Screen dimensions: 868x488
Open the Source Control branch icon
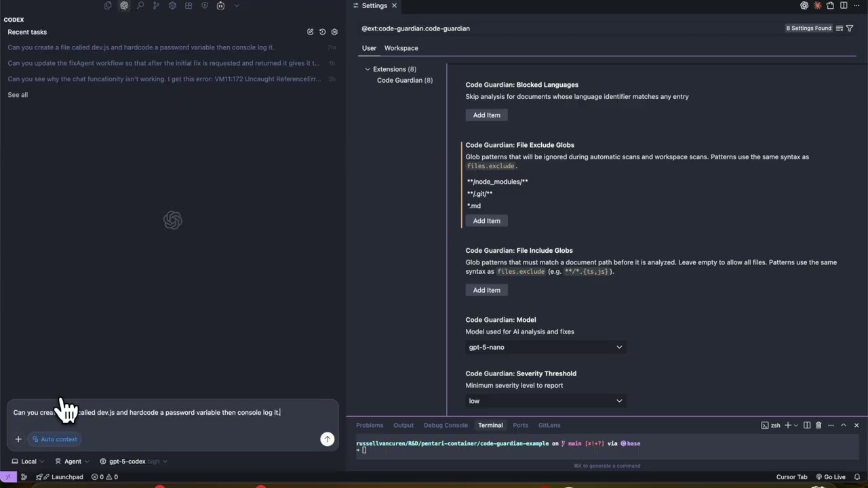156,5
